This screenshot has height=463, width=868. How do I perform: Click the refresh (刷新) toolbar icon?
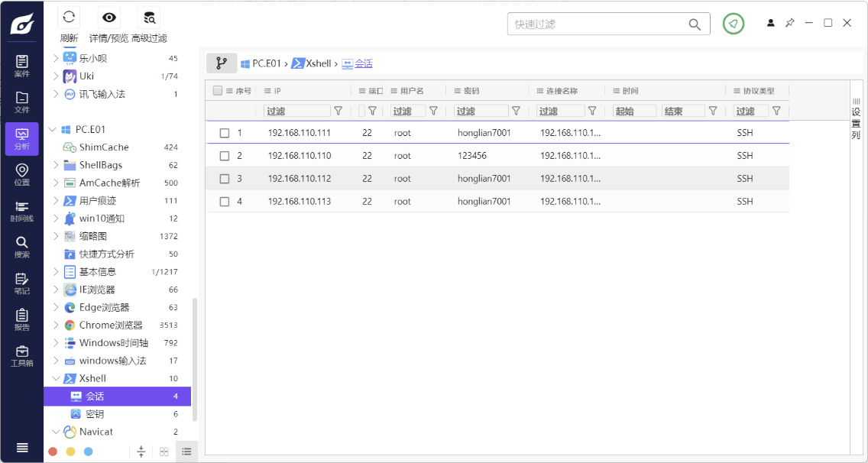point(69,18)
